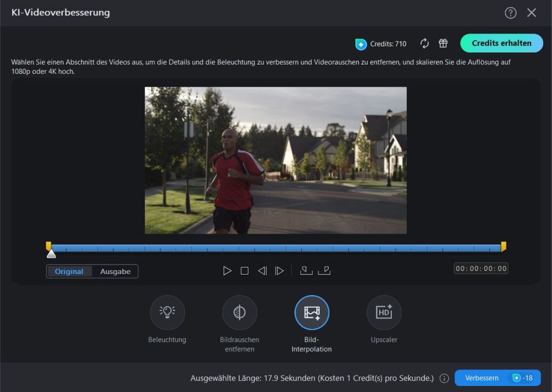
Task: Switch preview to Original
Action: click(x=69, y=271)
